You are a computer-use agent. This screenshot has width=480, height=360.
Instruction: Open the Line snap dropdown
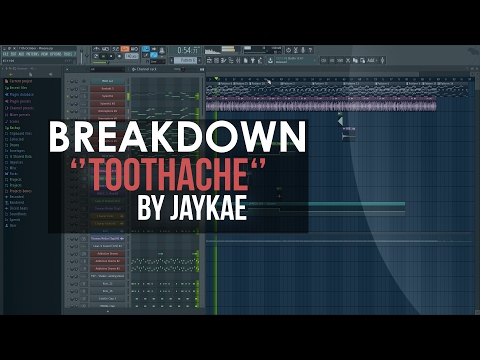[157, 62]
